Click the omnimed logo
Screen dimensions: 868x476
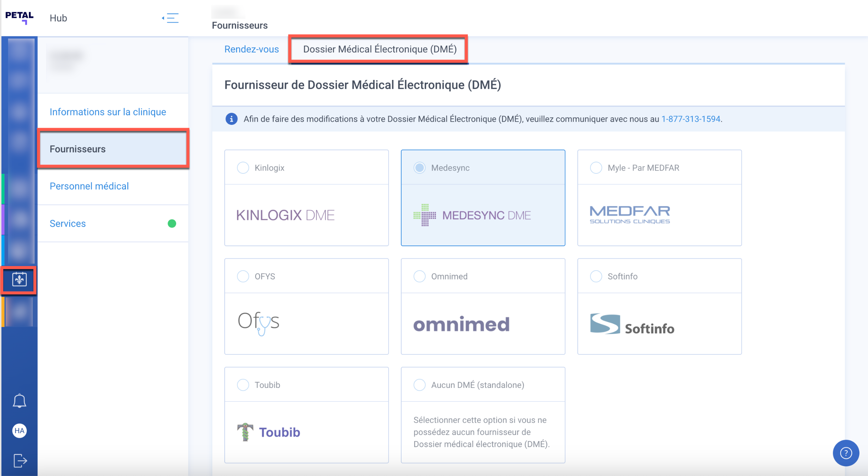[x=461, y=324]
